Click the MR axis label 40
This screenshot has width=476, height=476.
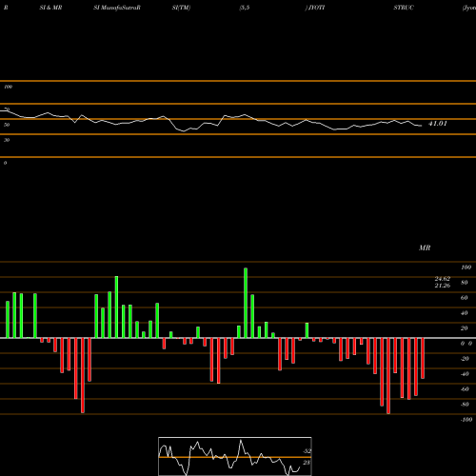click(464, 313)
